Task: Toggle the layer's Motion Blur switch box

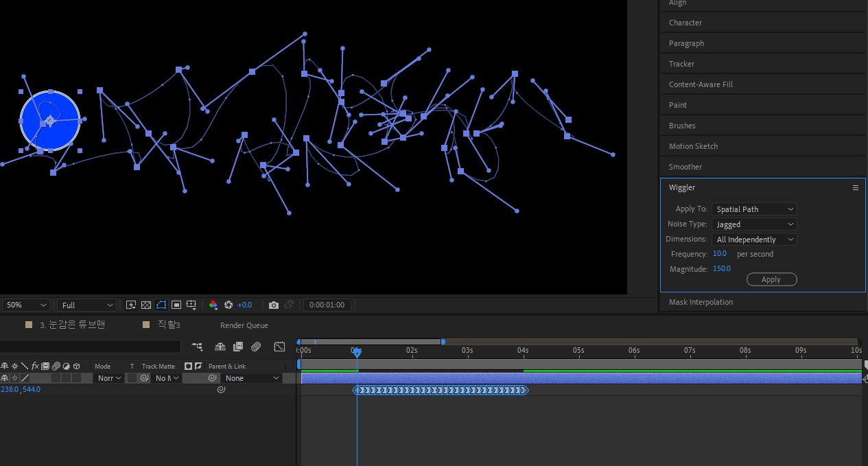Action: coord(56,378)
